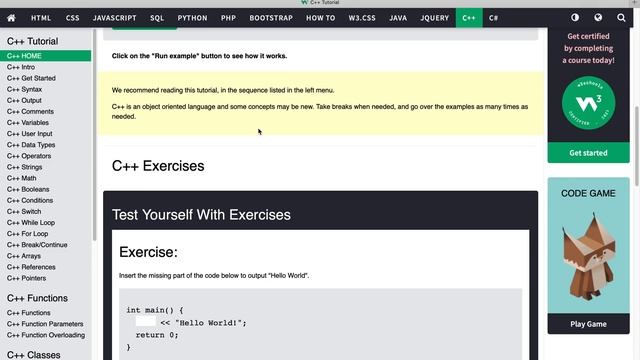Open the BOOTSTRAP tab
This screenshot has height=360, width=640.
point(271,18)
